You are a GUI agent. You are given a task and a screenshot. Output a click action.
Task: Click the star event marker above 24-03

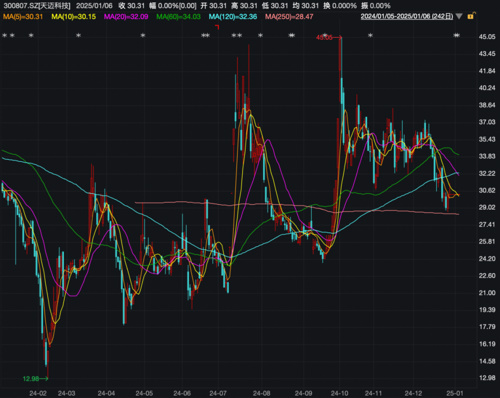coord(78,35)
